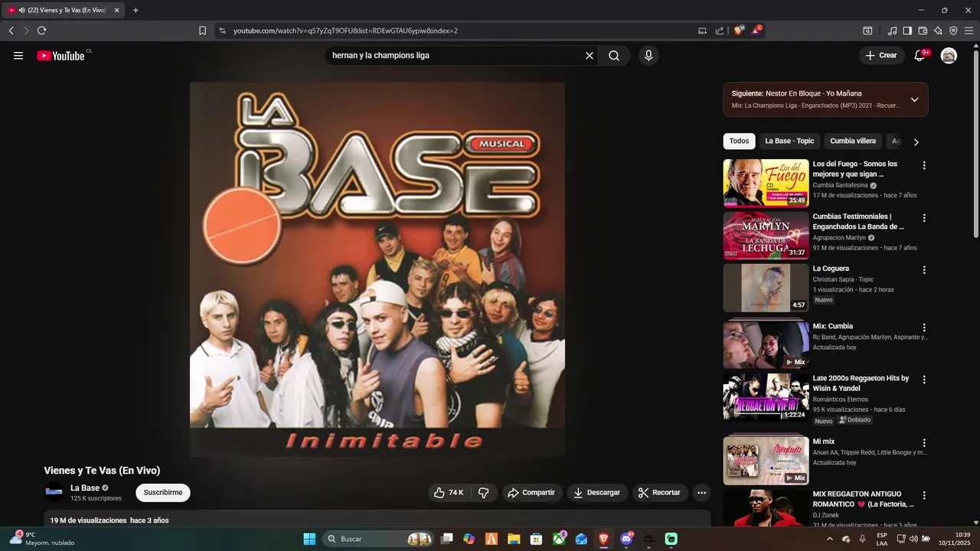This screenshot has width=980, height=551.
Task: Run search with the magnifier button
Action: [614, 56]
